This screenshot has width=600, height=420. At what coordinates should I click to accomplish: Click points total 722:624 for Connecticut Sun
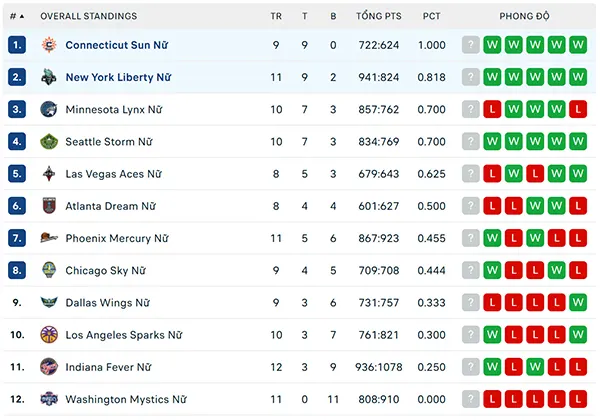click(x=379, y=45)
